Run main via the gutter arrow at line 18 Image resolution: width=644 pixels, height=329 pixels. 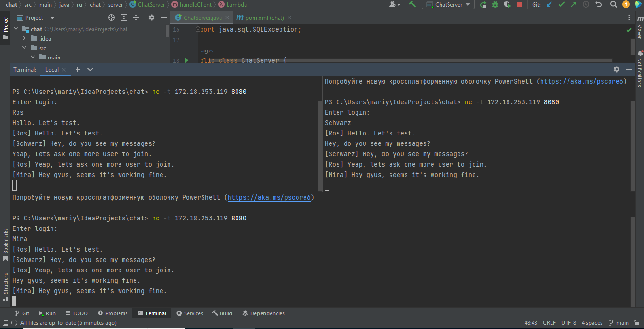click(x=186, y=60)
